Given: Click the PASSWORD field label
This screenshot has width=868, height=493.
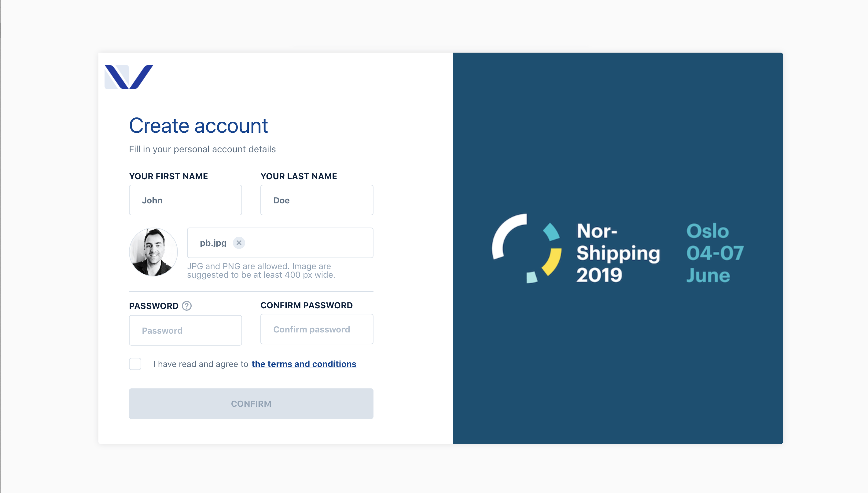Looking at the screenshot, I should (153, 306).
